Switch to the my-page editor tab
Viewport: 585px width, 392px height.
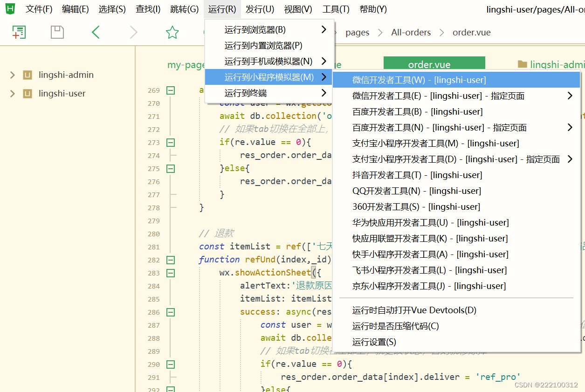point(186,65)
